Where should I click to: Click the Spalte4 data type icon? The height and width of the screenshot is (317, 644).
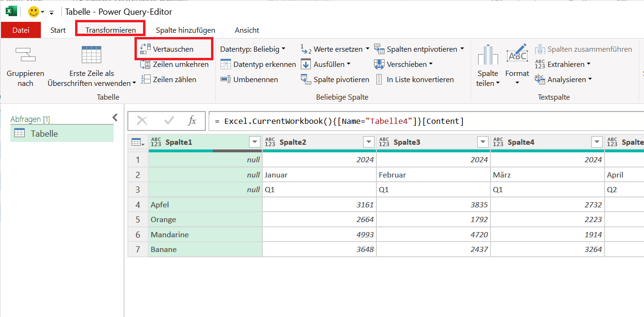point(498,142)
